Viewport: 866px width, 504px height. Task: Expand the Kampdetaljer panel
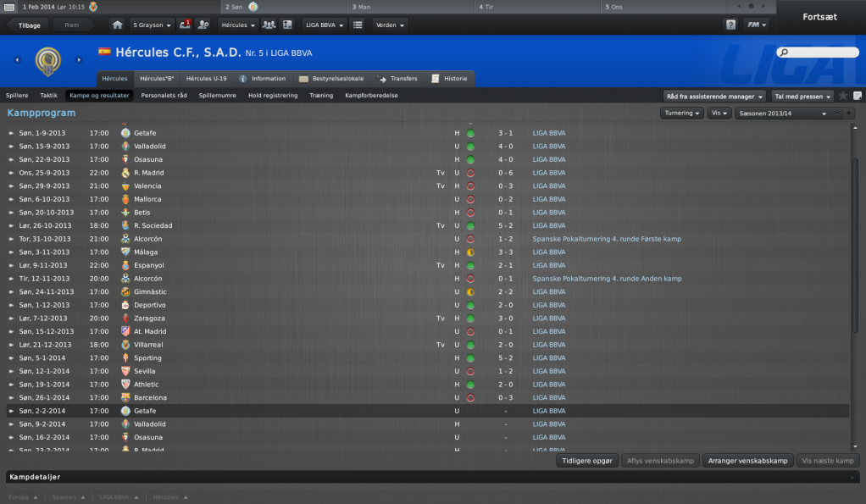click(x=852, y=477)
